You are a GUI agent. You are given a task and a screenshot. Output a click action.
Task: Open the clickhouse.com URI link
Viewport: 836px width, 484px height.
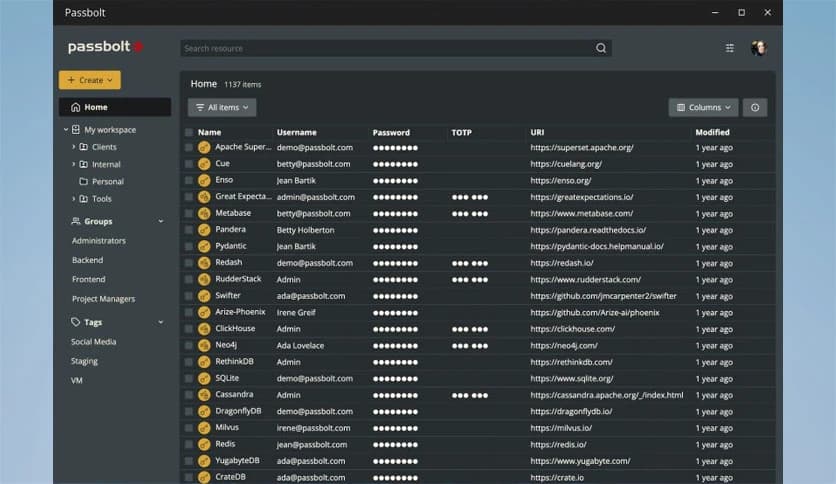pyautogui.click(x=573, y=329)
